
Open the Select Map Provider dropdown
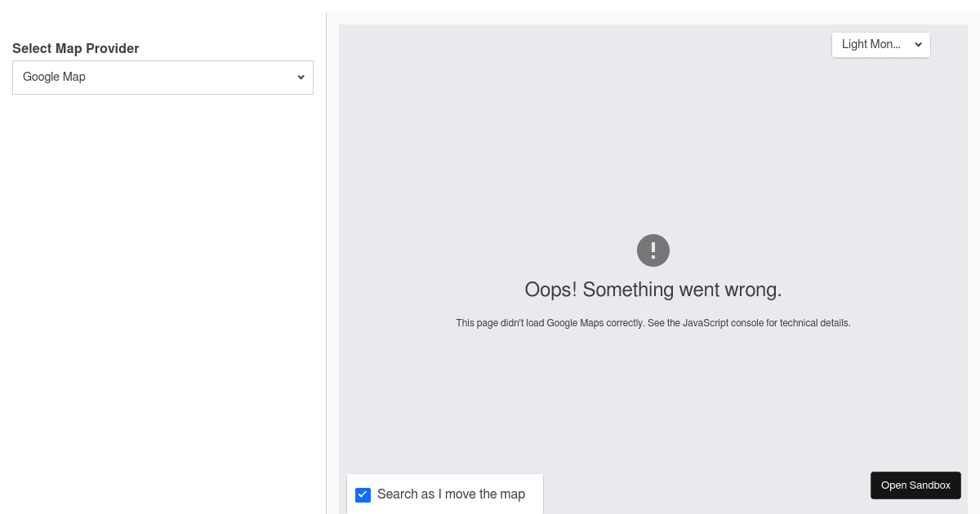[163, 78]
